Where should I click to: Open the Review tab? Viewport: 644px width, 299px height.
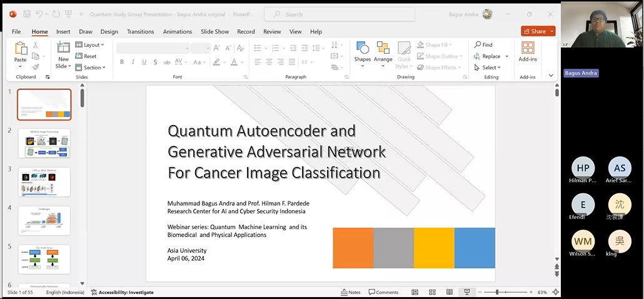point(272,32)
